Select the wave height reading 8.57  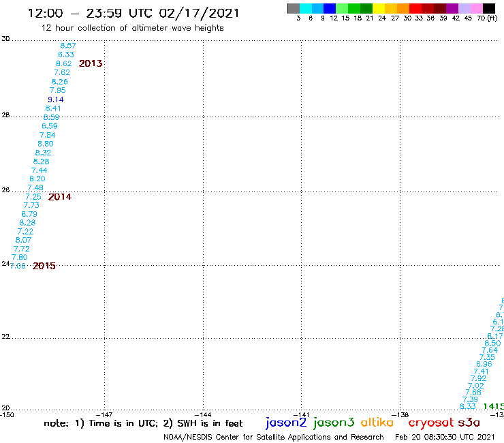[68, 46]
